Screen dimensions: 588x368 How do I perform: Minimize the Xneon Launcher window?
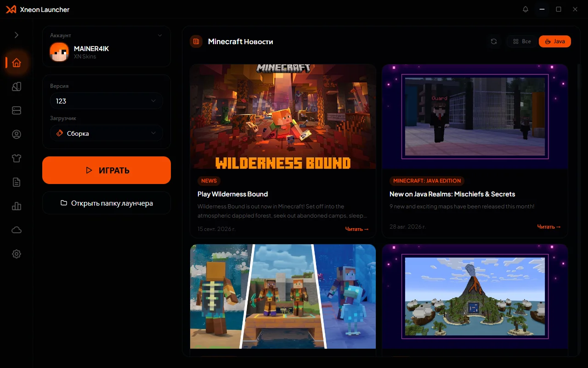pos(543,9)
